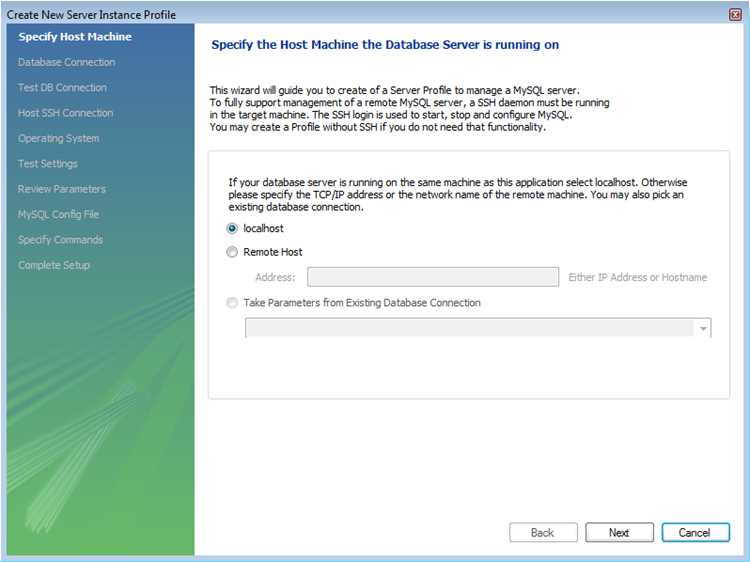750x562 pixels.
Task: Go to the Test DB Connection step
Action: pos(62,88)
